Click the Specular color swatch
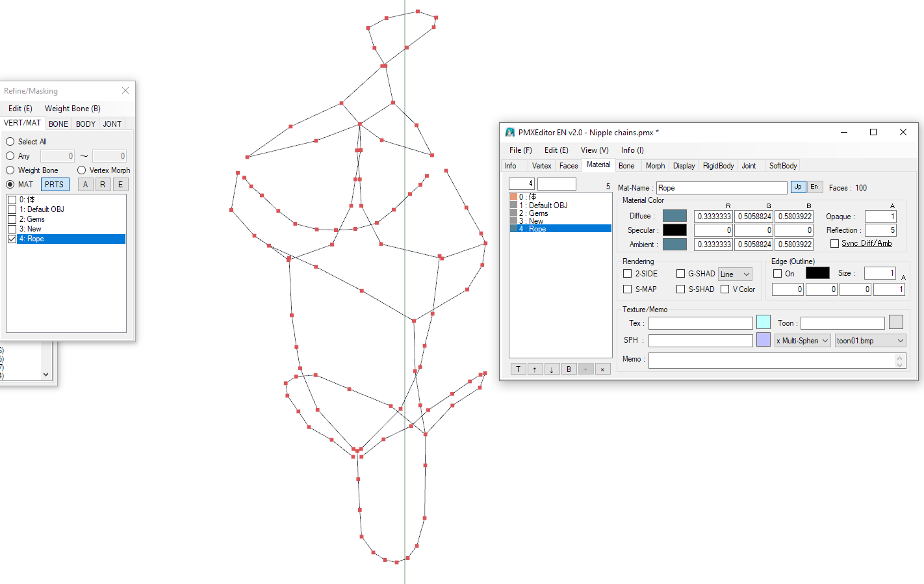Viewport: 924px width, 584px height. (x=674, y=230)
